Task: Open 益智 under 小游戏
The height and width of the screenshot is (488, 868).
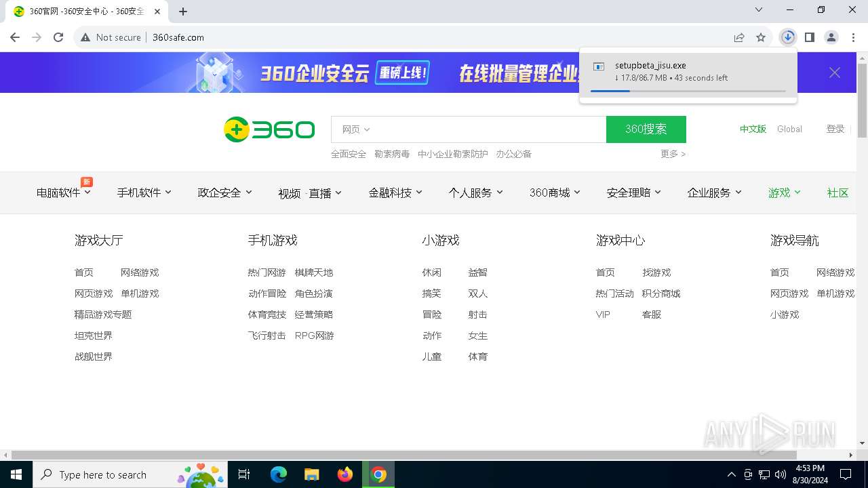Action: tap(477, 272)
